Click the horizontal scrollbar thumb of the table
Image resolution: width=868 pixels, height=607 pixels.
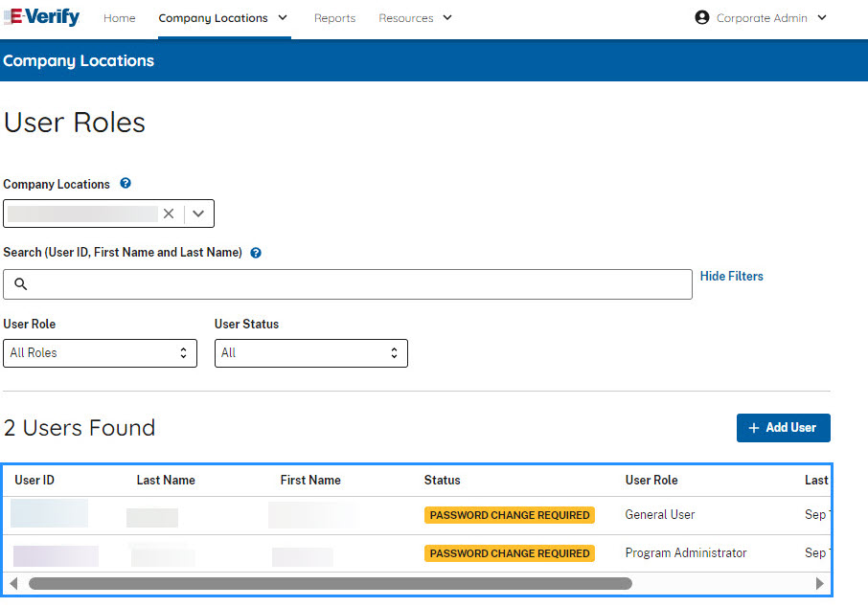pyautogui.click(x=331, y=584)
